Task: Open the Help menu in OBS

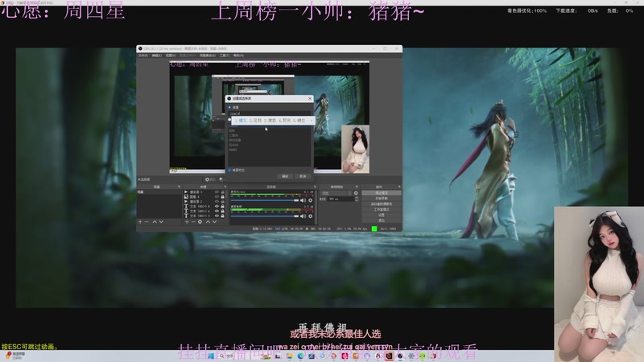Action: click(x=238, y=56)
